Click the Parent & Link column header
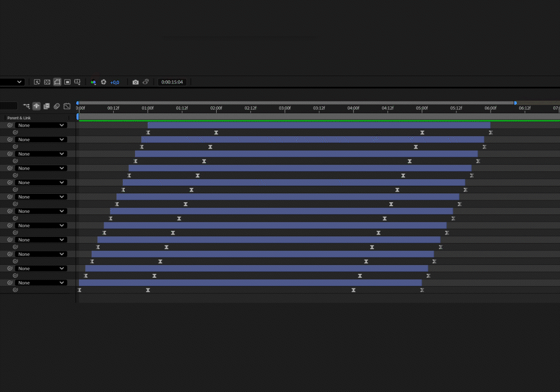 tap(19, 118)
